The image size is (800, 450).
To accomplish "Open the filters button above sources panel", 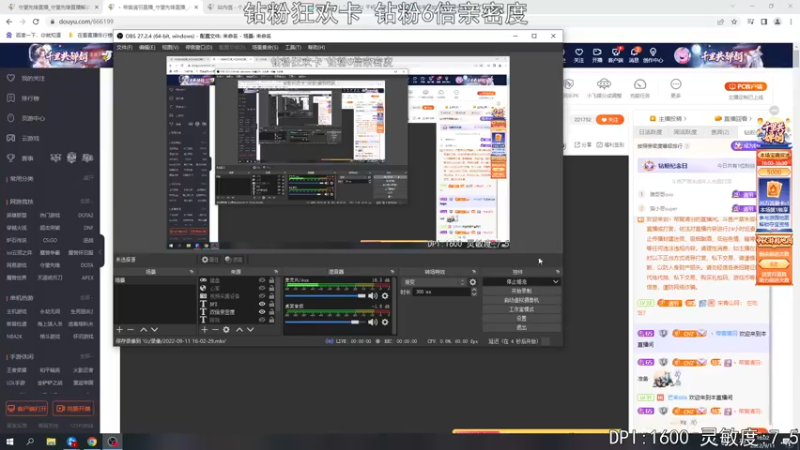I will (234, 260).
